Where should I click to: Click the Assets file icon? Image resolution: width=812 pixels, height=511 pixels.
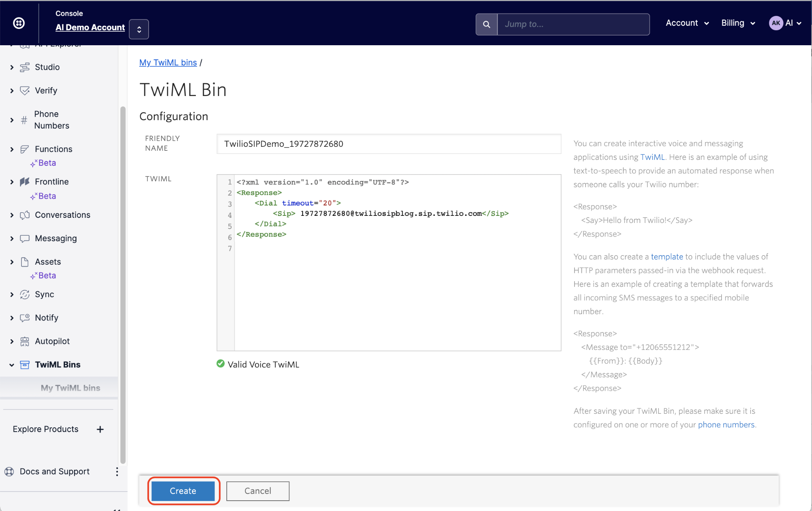click(x=25, y=262)
